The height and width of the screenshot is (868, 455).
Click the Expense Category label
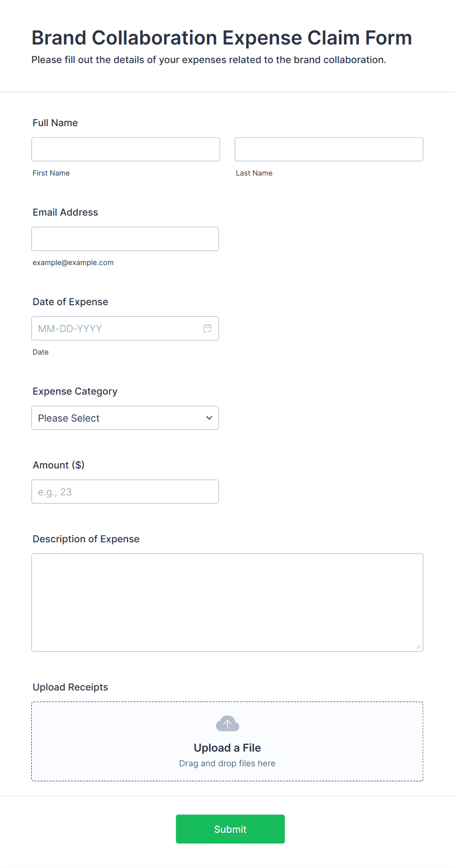(75, 391)
